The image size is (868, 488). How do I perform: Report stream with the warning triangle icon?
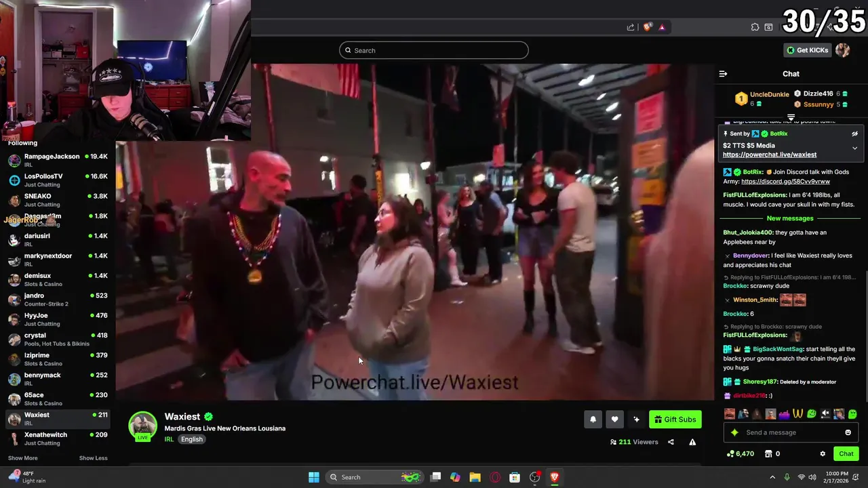pos(692,442)
